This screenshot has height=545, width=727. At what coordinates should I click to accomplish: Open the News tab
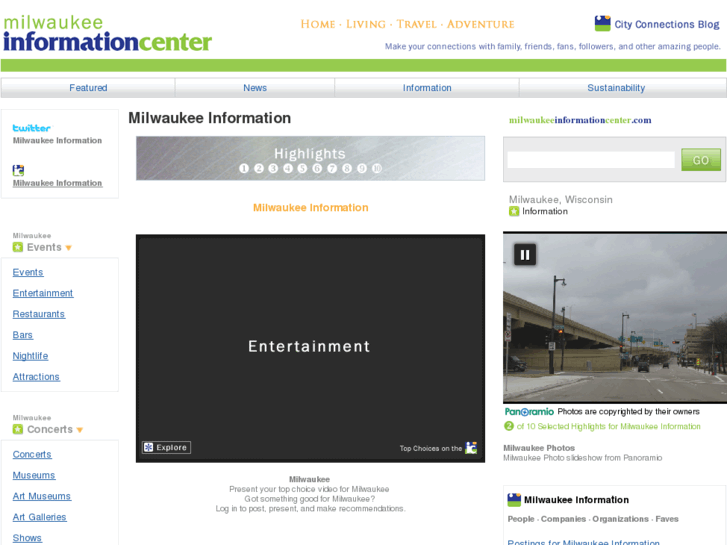[255, 88]
